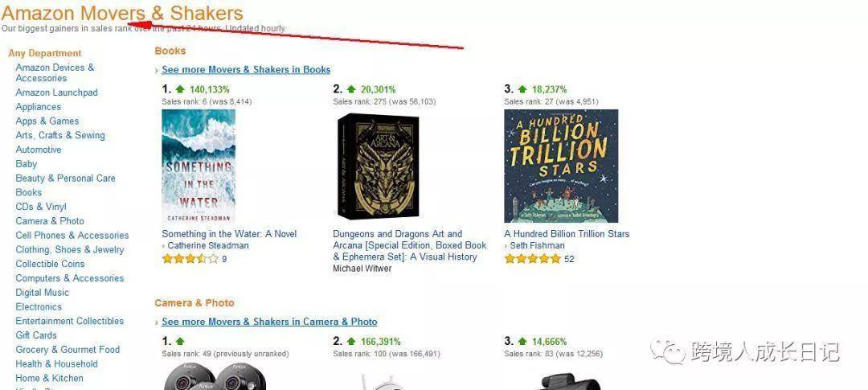Select Cell Phones & Accessories department
Image resolution: width=868 pixels, height=390 pixels.
[72, 236]
